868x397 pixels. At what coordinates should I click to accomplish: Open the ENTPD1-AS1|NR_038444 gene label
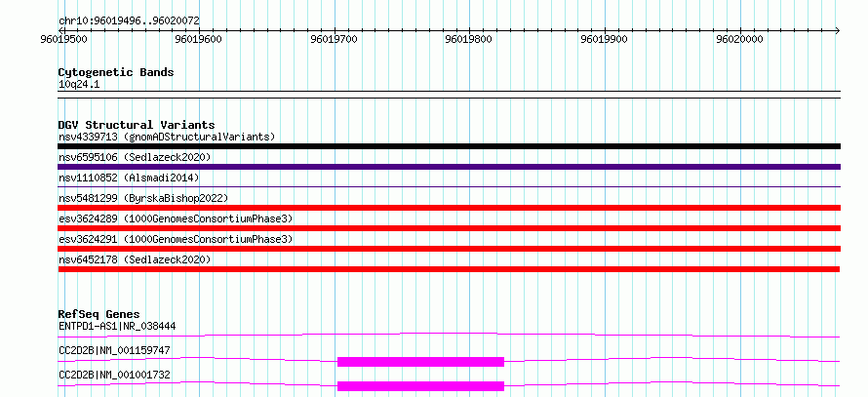click(117, 326)
